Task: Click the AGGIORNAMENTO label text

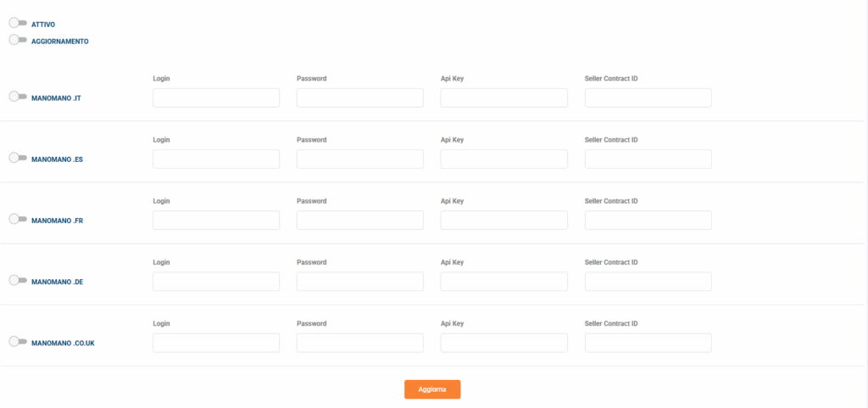Action: [x=60, y=42]
